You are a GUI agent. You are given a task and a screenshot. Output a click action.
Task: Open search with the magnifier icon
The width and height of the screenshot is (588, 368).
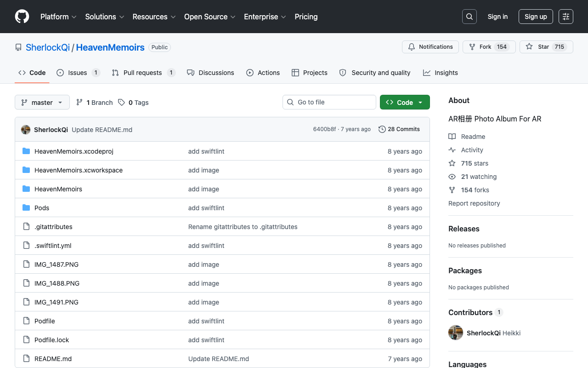pyautogui.click(x=469, y=17)
